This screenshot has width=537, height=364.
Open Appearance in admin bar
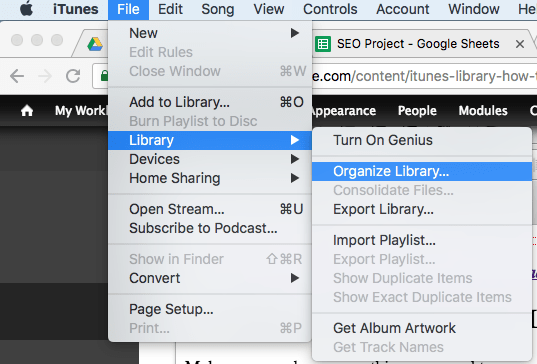(344, 111)
